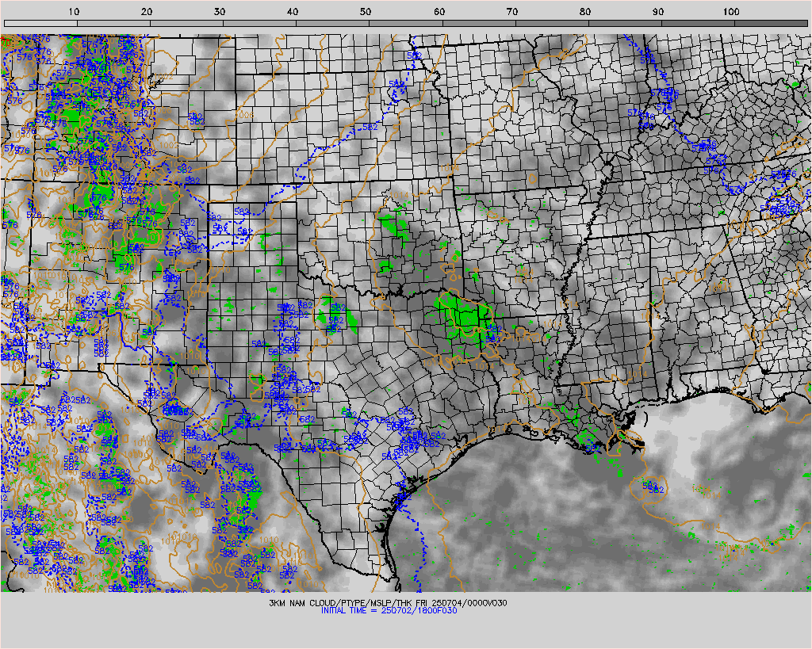Screen dimensions: 812x649
Task: Click the '30' label on the cloud scale
Action: tap(220, 12)
